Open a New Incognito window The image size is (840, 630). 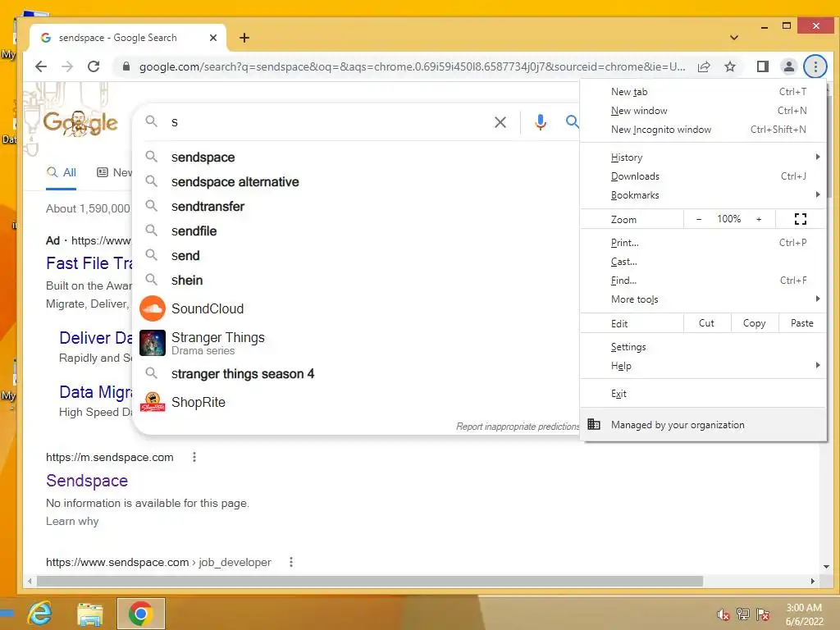pyautogui.click(x=703, y=129)
